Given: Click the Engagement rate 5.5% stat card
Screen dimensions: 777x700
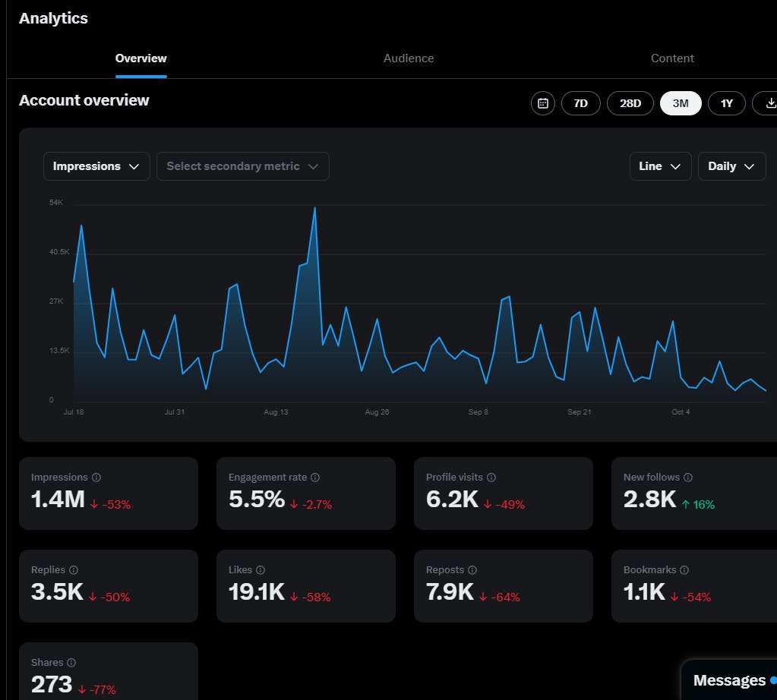Looking at the screenshot, I should (x=306, y=493).
